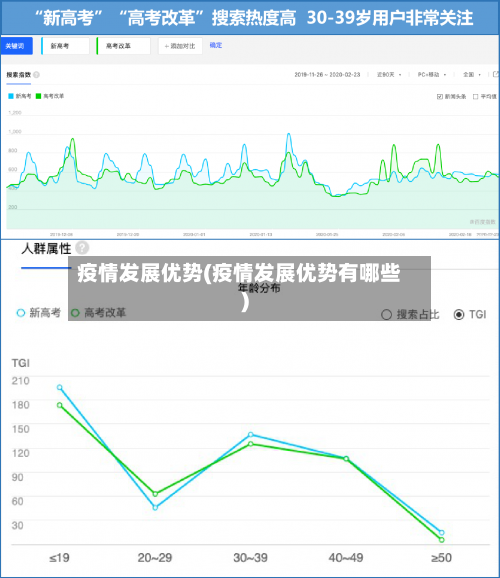Toggle the 新闻头条 checkbox
The height and width of the screenshot is (578, 500).
[x=451, y=97]
